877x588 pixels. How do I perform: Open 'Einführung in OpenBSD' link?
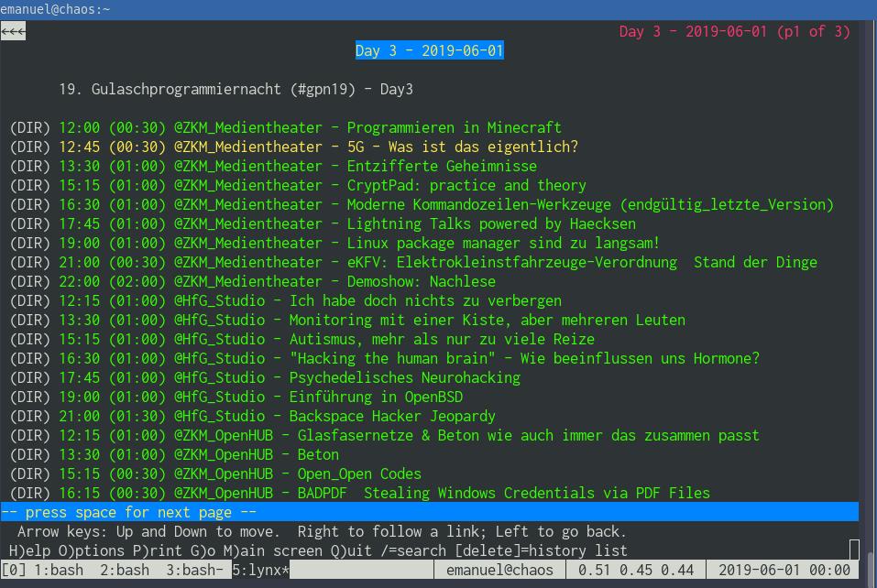pyautogui.click(x=260, y=397)
